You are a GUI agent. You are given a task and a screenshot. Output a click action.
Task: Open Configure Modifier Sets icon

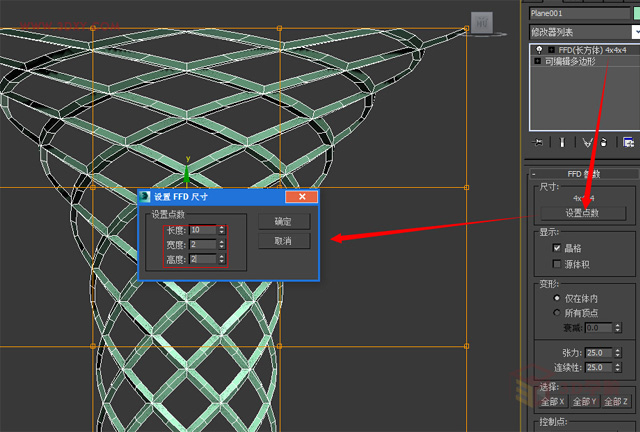(628, 143)
